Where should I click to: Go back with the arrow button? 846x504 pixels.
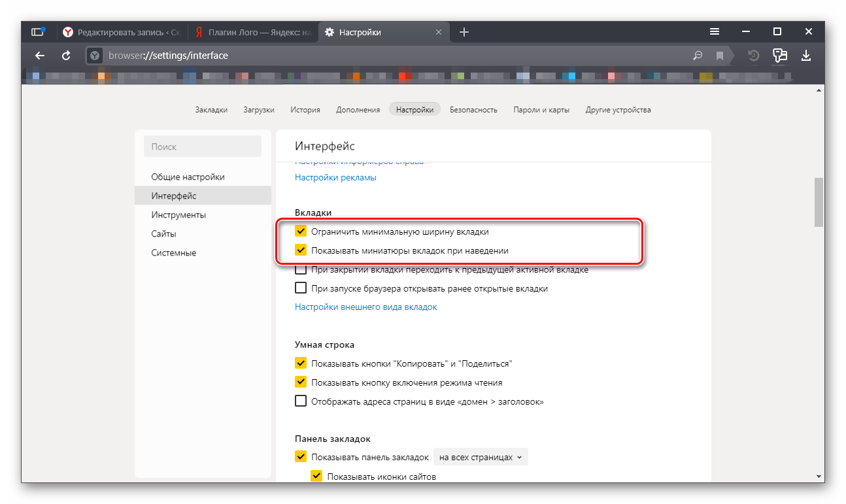click(x=40, y=56)
